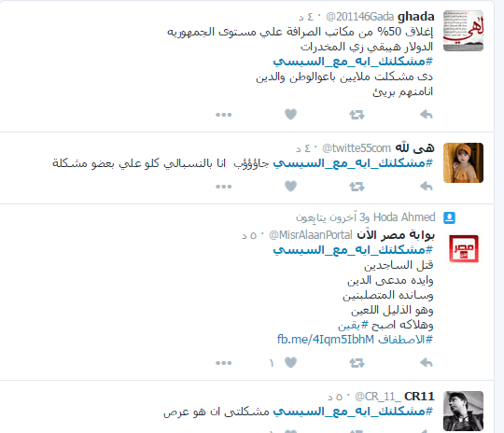Reply to ghada's tweet
The width and height of the screenshot is (504, 433).
coord(427,115)
